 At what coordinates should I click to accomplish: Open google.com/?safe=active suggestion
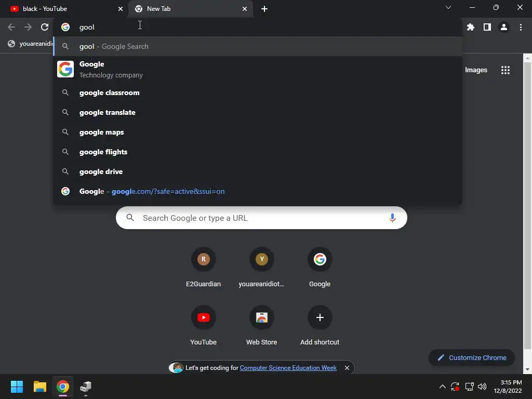tap(258, 191)
